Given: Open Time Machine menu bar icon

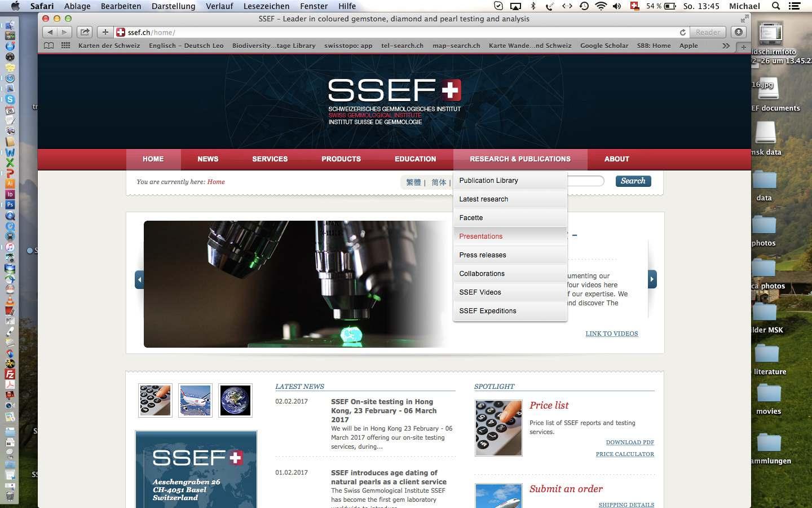Looking at the screenshot, I should [x=584, y=6].
